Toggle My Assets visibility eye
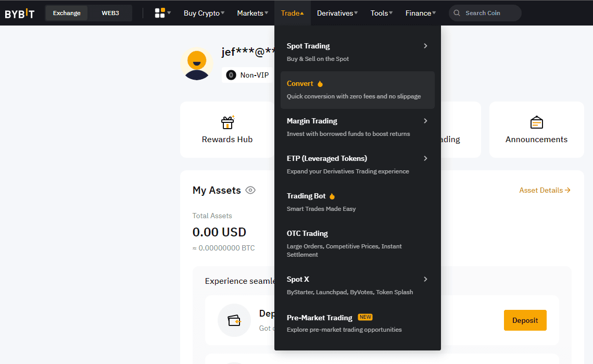This screenshot has width=593, height=364. 250,190
